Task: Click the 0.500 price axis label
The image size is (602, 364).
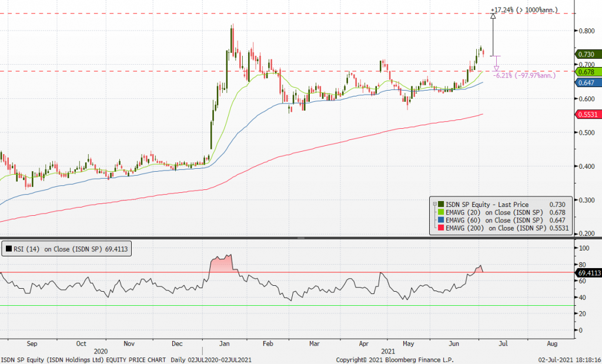Action: pyautogui.click(x=587, y=132)
